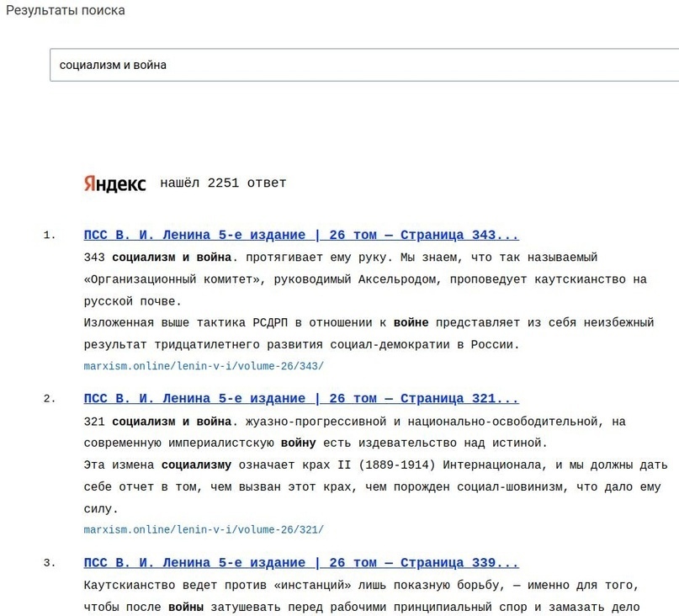Click the 'Результаты поиска' heading

click(66, 10)
